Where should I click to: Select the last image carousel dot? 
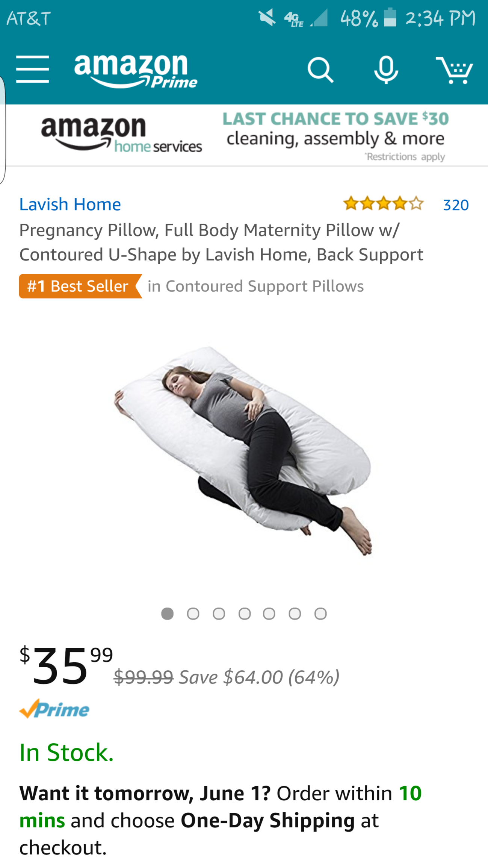coord(320,614)
